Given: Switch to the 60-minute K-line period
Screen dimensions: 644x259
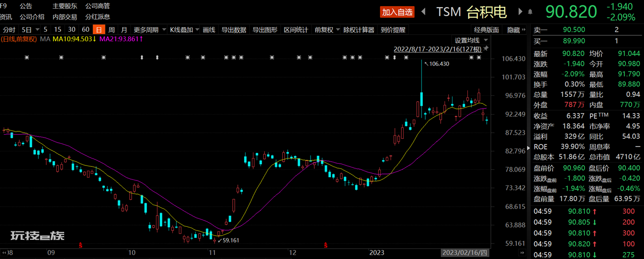Looking at the screenshot, I should (86, 30).
